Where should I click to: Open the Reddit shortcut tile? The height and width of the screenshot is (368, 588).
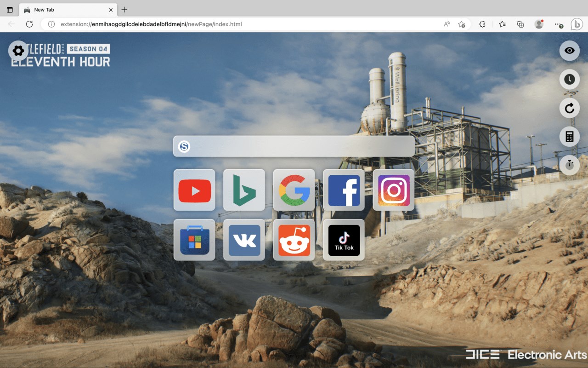pyautogui.click(x=294, y=240)
